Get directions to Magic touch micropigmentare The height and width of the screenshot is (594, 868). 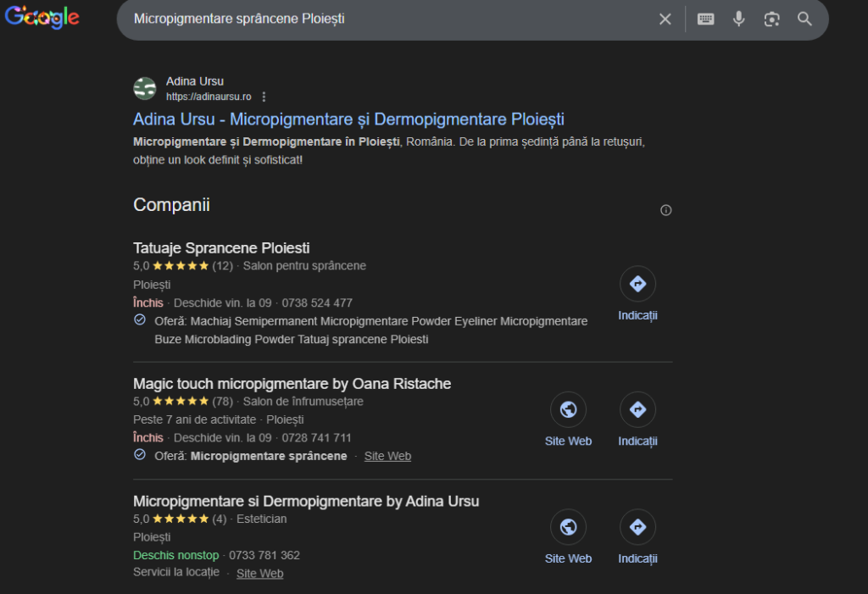pyautogui.click(x=637, y=410)
